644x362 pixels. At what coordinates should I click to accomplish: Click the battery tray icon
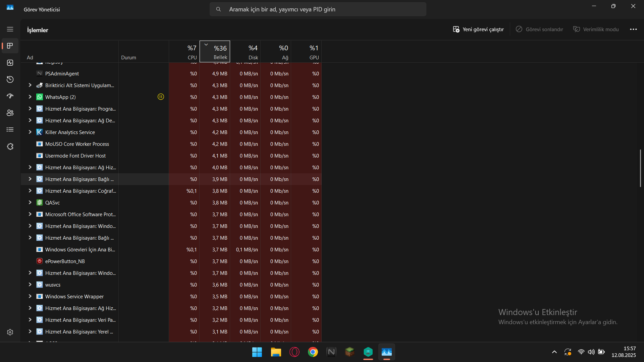coord(601,352)
